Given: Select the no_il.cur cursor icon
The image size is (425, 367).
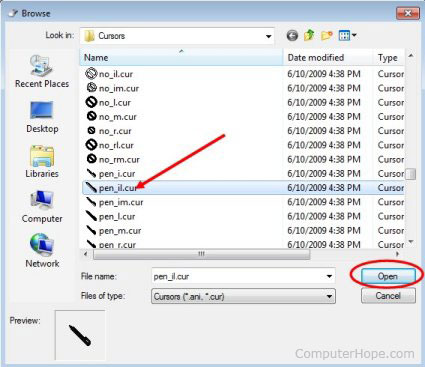Looking at the screenshot, I should click(91, 74).
